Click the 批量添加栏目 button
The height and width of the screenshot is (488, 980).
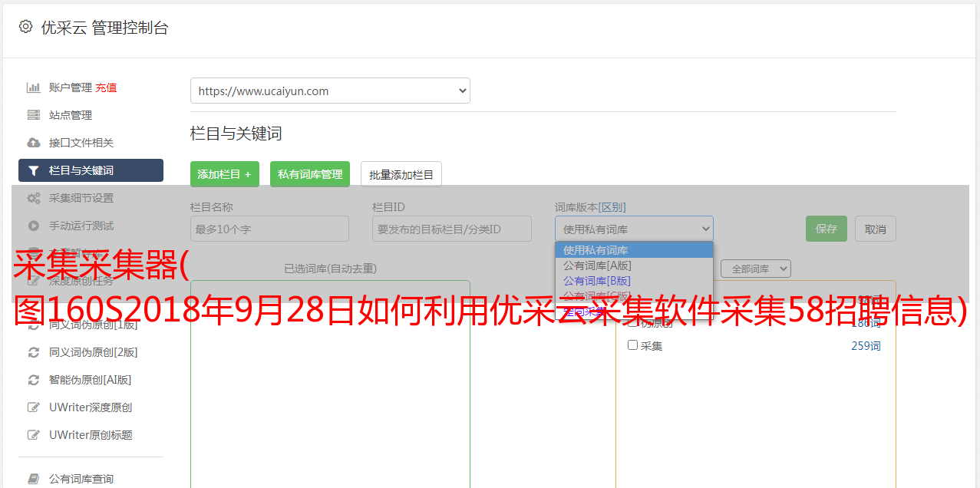point(401,174)
